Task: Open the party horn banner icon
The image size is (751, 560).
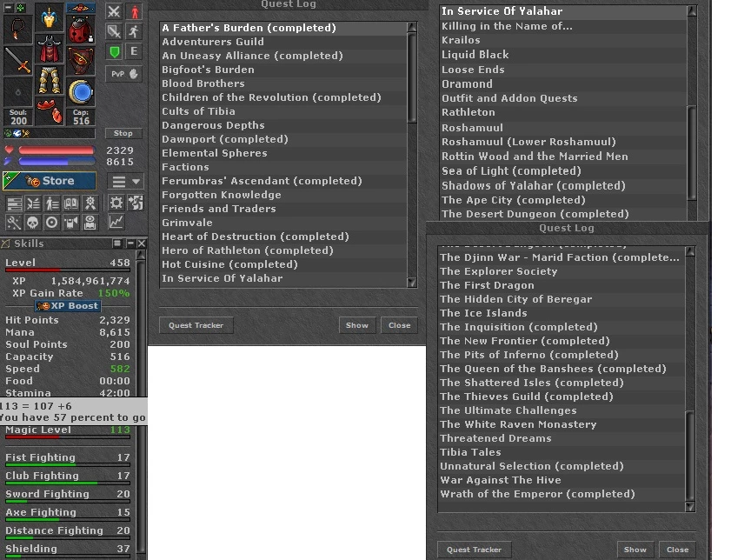Action: pyautogui.click(x=71, y=223)
